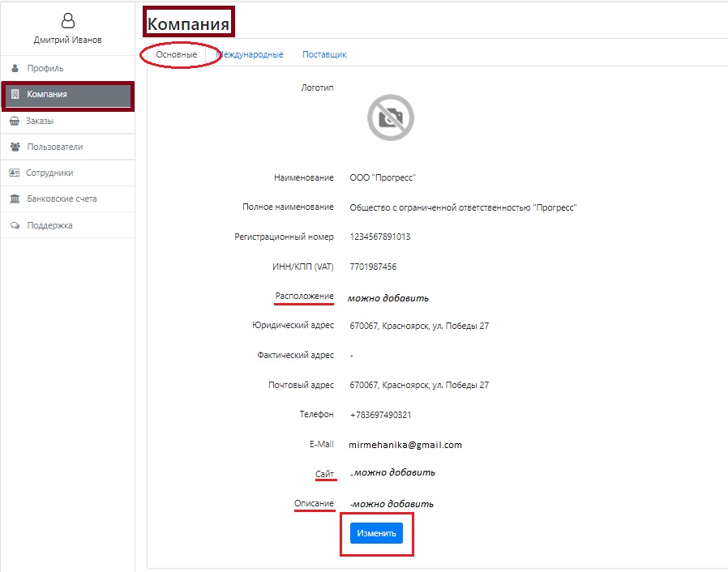Open Сотрудники section
Viewport: 728px width, 572px height.
(x=68, y=173)
